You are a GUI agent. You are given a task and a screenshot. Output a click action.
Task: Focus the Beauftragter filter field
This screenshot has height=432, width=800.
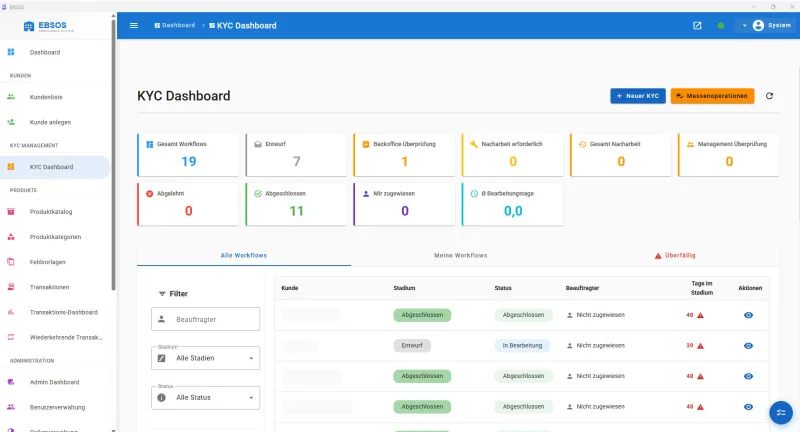click(x=206, y=319)
